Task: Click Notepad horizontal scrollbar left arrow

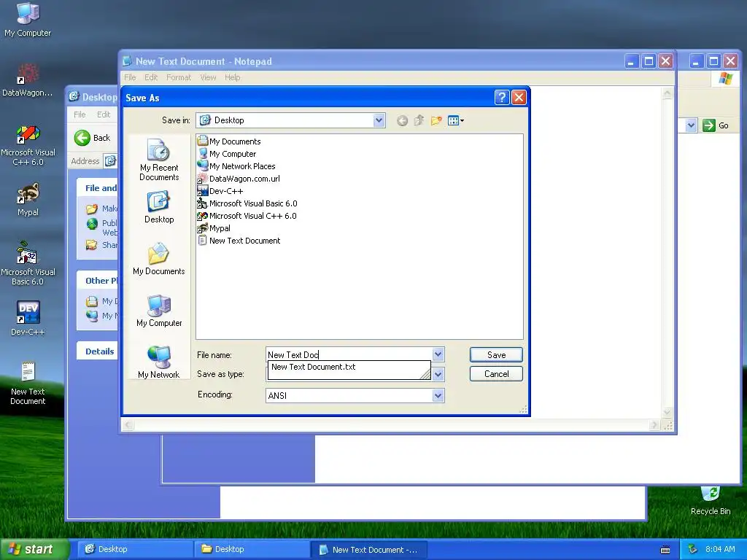Action: click(x=128, y=425)
